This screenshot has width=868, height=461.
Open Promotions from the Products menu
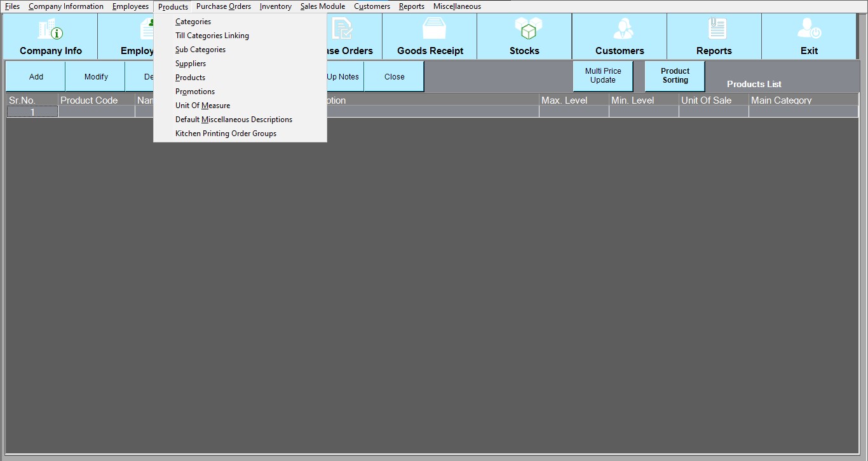195,92
